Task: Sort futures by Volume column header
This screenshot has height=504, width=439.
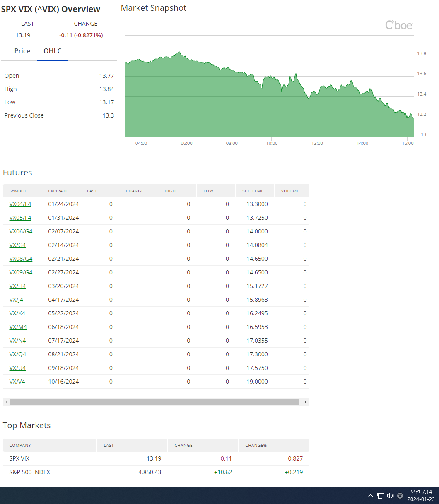Action: coord(292,191)
